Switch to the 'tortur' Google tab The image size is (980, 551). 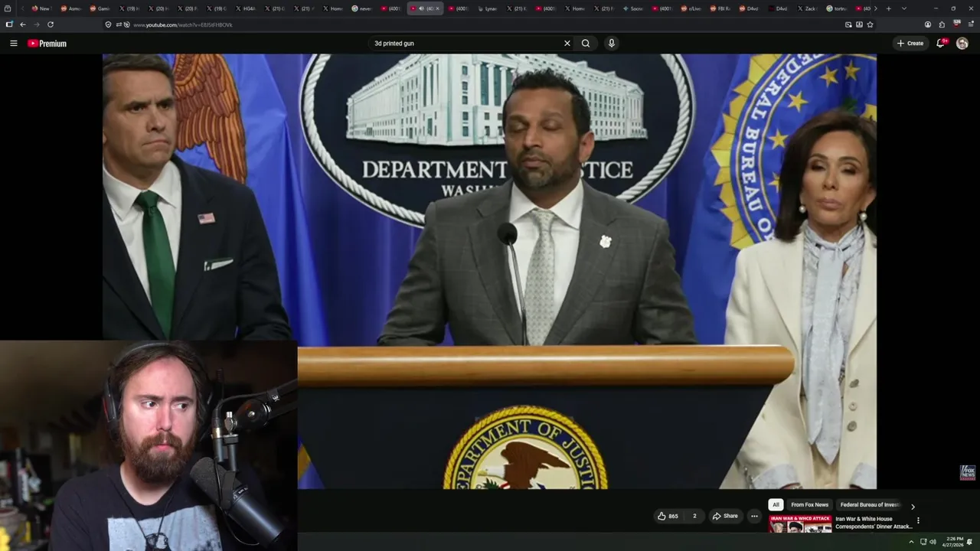click(x=837, y=8)
